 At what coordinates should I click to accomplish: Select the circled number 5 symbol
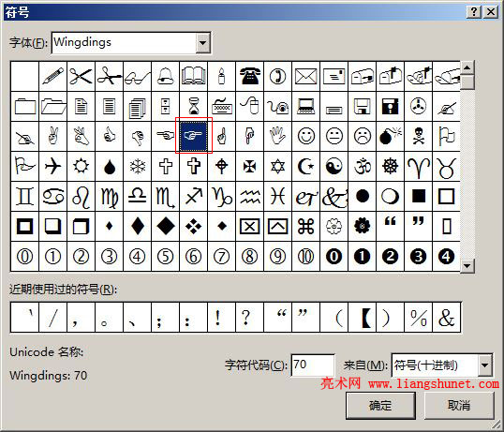(x=166, y=256)
